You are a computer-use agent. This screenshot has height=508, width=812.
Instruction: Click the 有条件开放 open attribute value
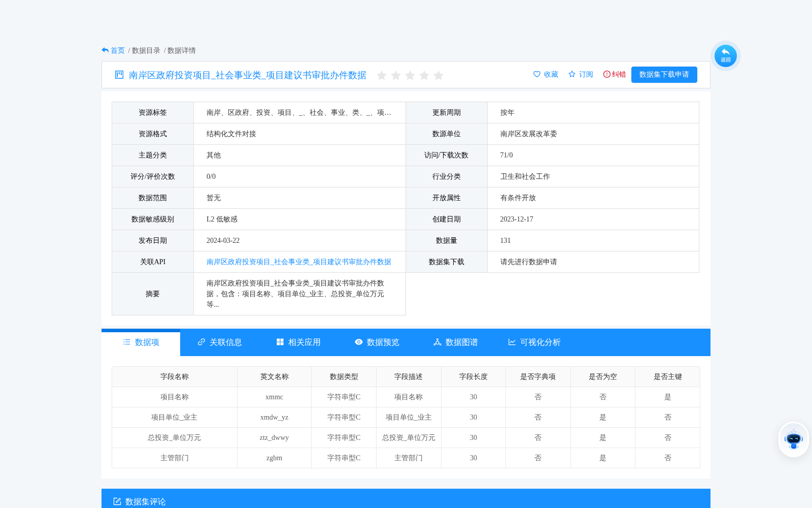(x=518, y=198)
